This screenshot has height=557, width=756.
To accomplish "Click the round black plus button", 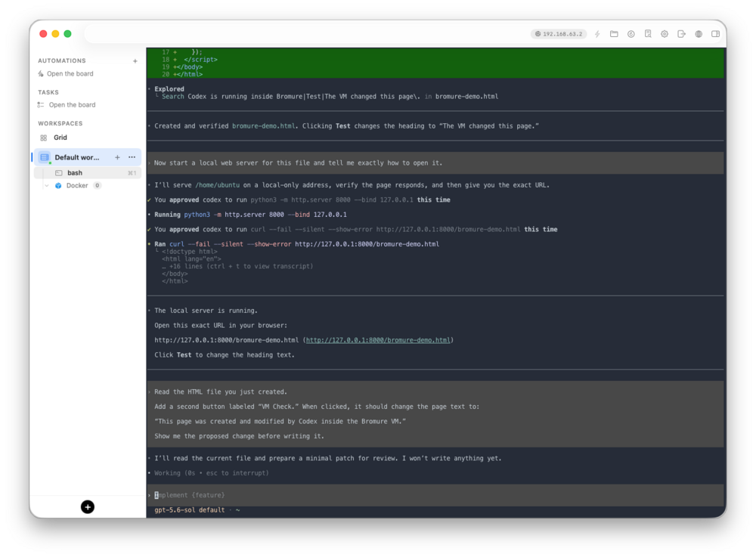I will [87, 507].
